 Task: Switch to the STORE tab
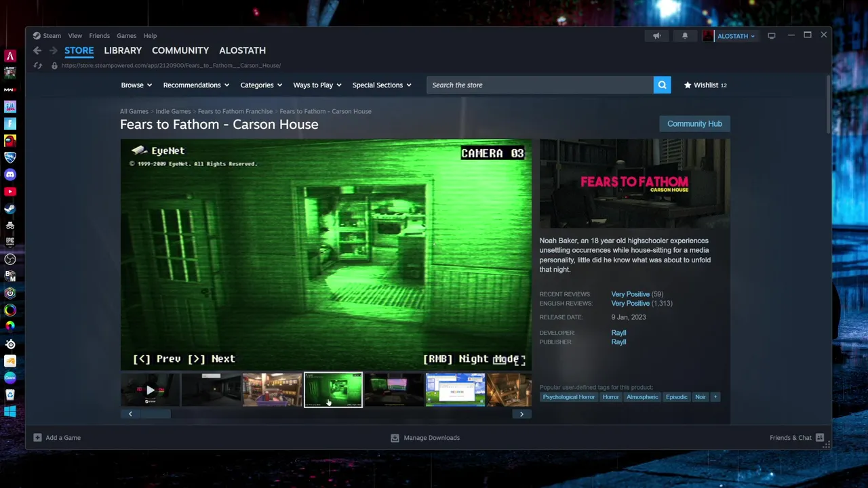[x=79, y=50]
